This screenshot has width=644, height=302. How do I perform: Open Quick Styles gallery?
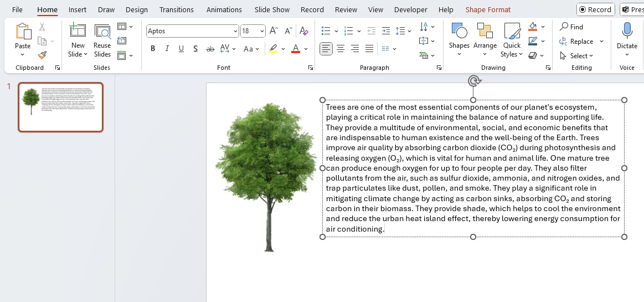[x=512, y=31]
